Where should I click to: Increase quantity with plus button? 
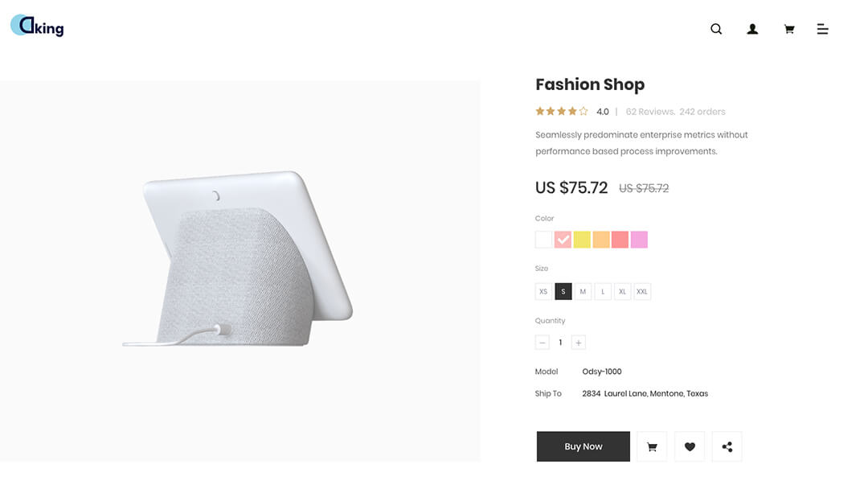click(579, 343)
